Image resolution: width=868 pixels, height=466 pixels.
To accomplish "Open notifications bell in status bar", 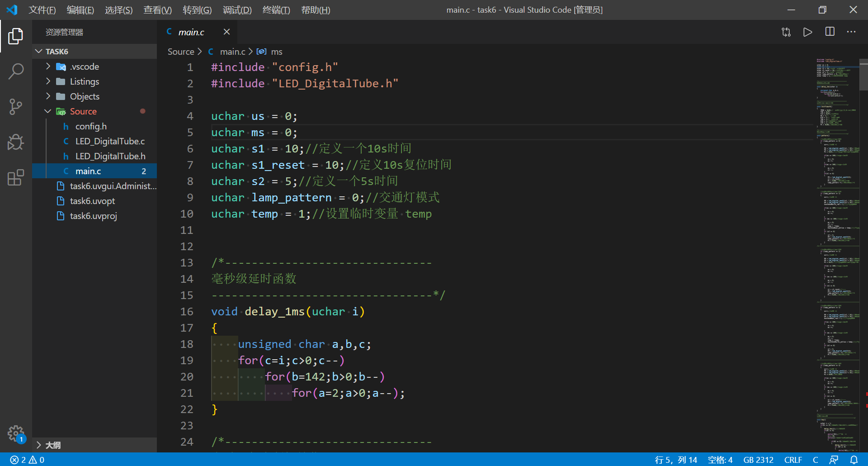I will coord(854,460).
